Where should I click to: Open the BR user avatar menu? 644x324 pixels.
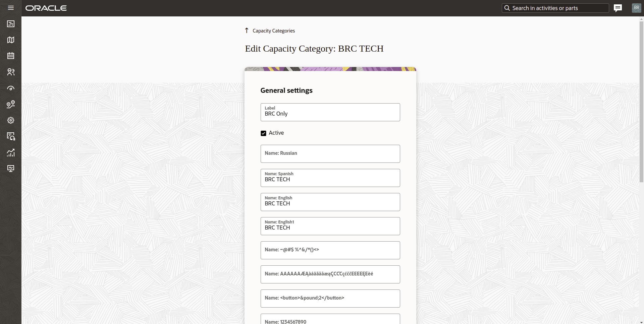coord(636,8)
